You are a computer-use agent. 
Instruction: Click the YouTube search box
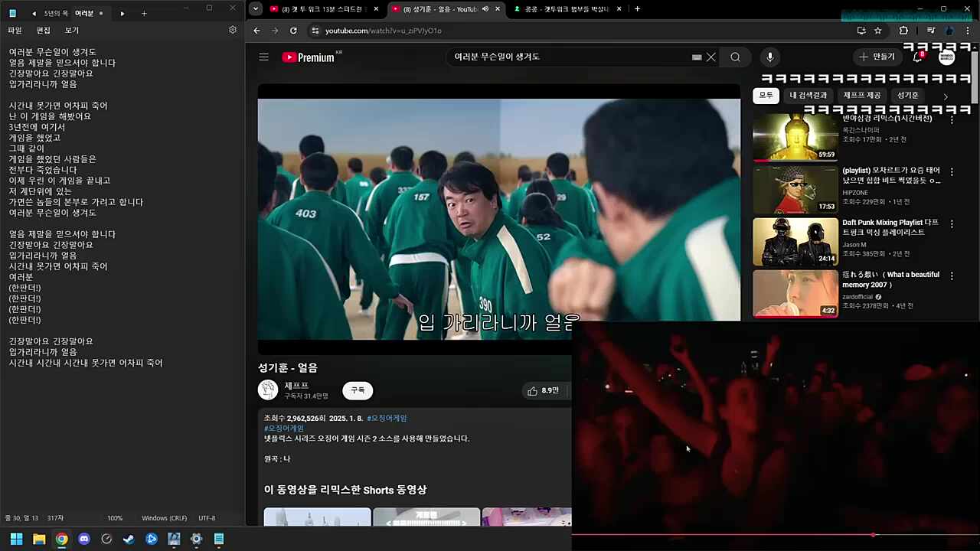[x=570, y=57]
